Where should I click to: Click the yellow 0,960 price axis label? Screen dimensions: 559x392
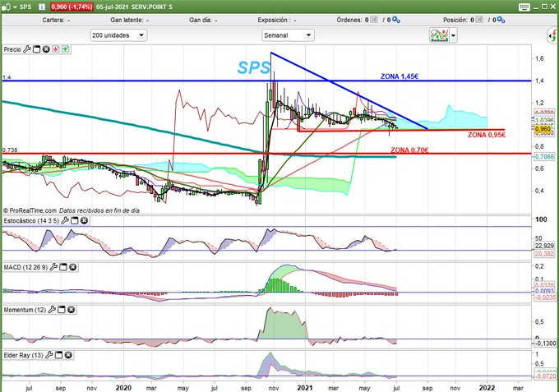click(543, 129)
